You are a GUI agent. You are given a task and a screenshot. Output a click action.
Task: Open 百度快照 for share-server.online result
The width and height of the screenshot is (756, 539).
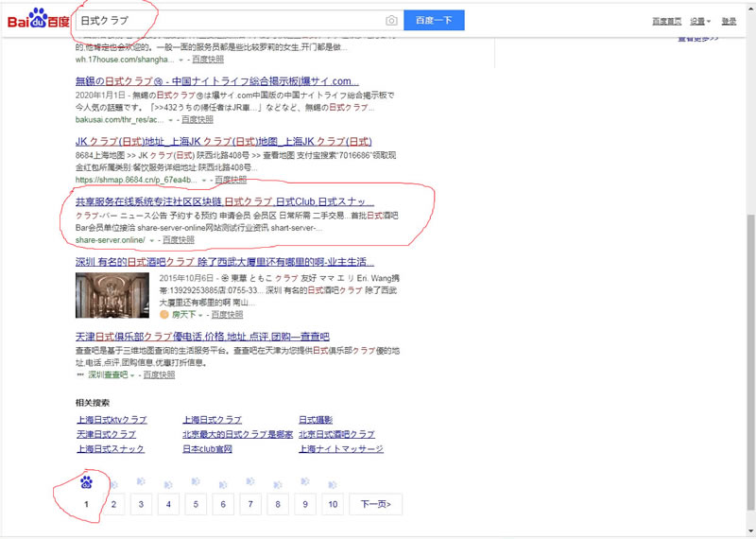pyautogui.click(x=179, y=240)
